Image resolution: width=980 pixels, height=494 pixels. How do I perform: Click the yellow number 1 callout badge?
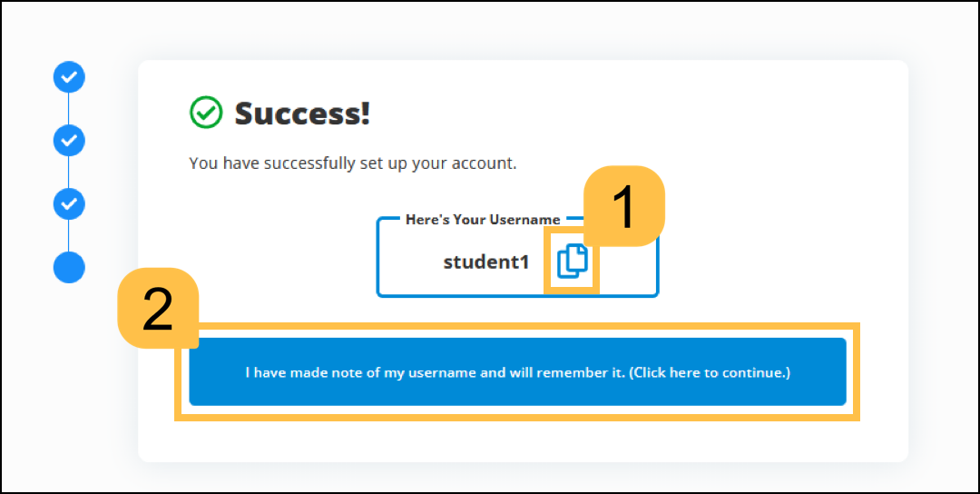(x=622, y=206)
